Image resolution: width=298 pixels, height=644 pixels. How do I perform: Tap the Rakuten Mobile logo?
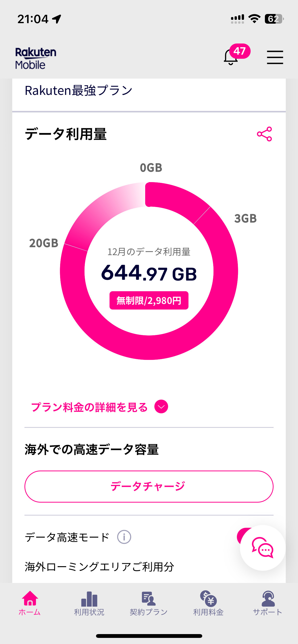36,58
